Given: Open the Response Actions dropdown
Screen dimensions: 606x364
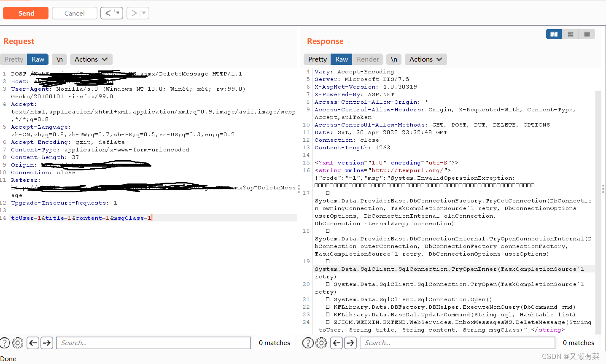Looking at the screenshot, I should tap(426, 59).
